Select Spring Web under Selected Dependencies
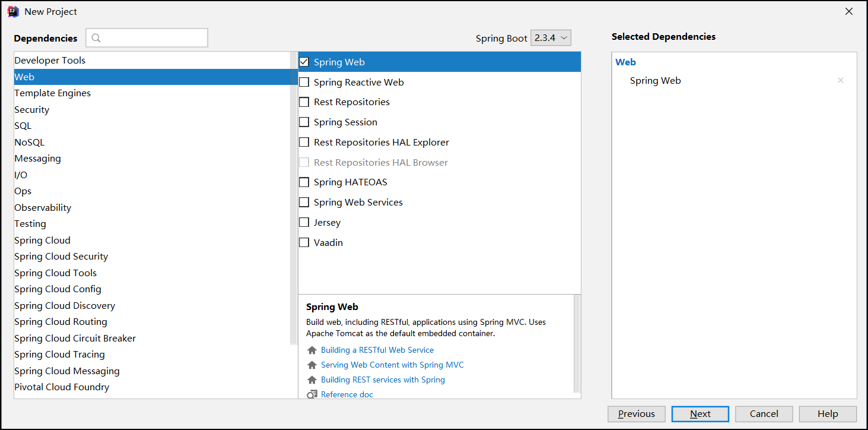This screenshot has width=868, height=430. coord(656,81)
